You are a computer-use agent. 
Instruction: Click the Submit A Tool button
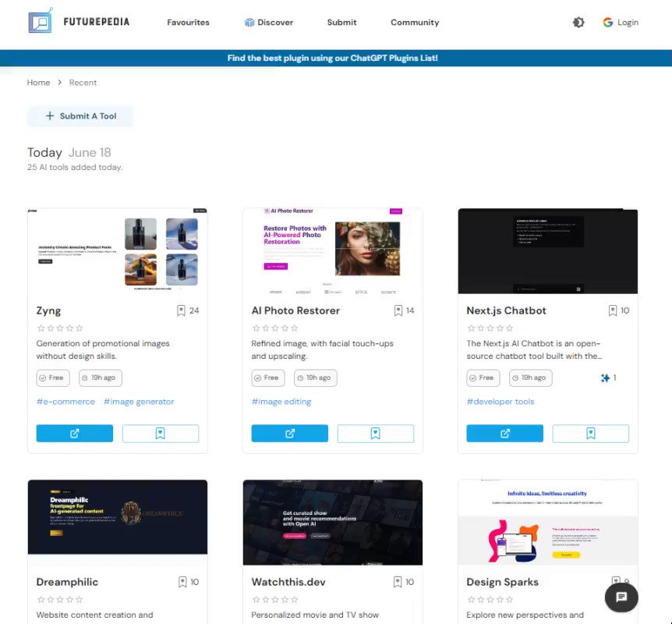[x=80, y=115]
